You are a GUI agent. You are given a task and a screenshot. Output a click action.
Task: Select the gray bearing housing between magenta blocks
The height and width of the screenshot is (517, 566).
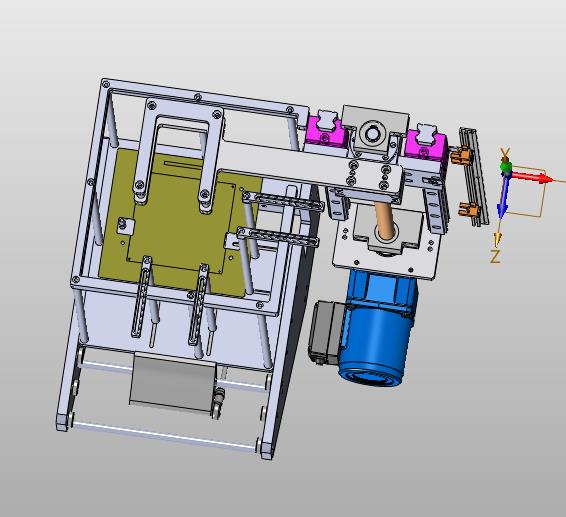[375, 130]
